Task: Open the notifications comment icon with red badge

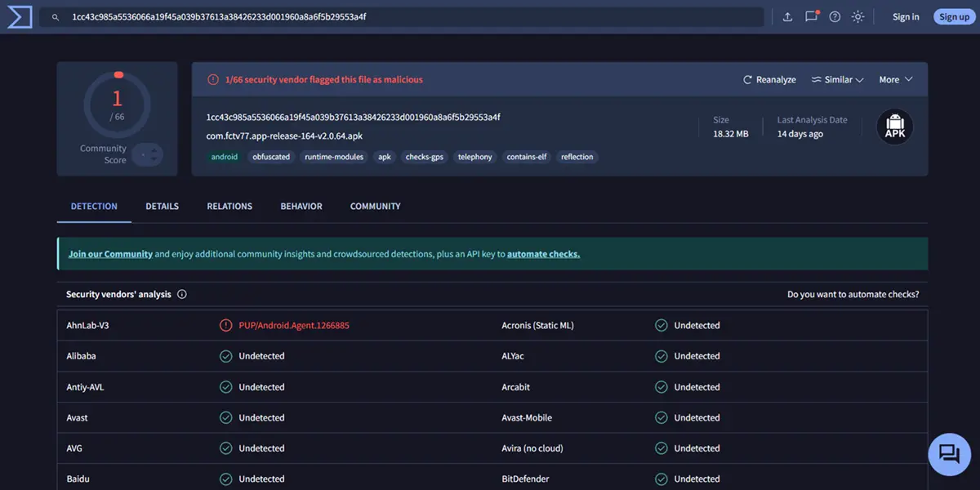Action: [811, 16]
